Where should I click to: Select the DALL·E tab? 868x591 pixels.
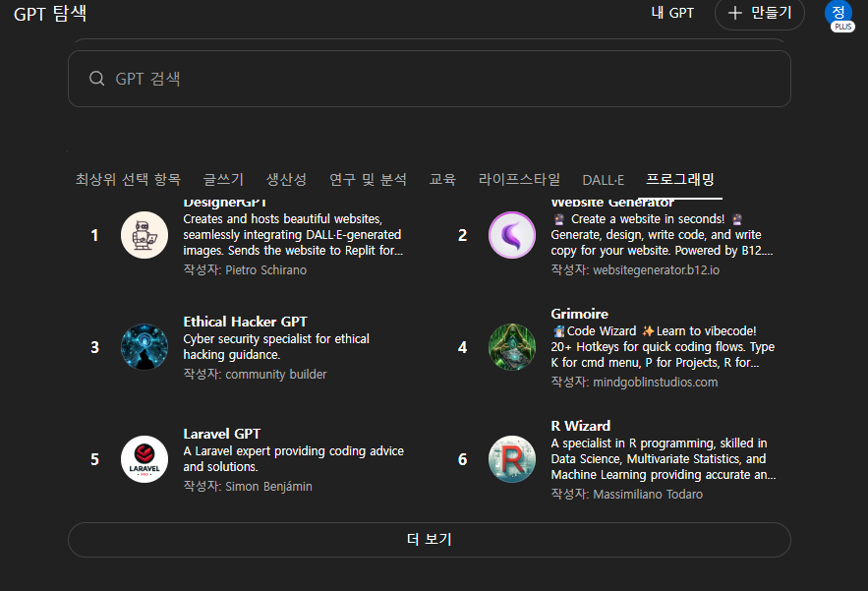(x=604, y=180)
